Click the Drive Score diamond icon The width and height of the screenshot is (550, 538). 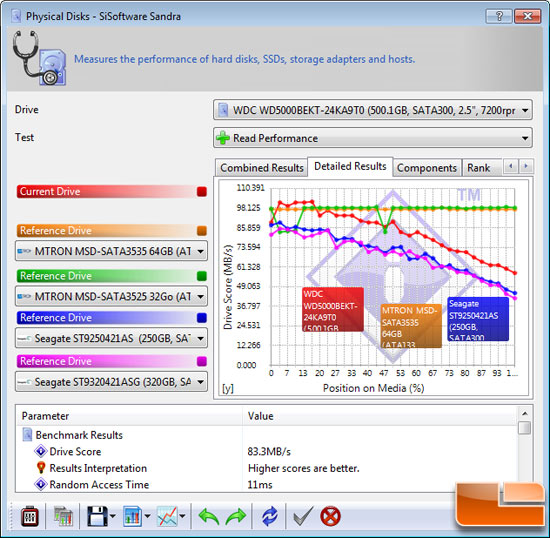tap(41, 451)
